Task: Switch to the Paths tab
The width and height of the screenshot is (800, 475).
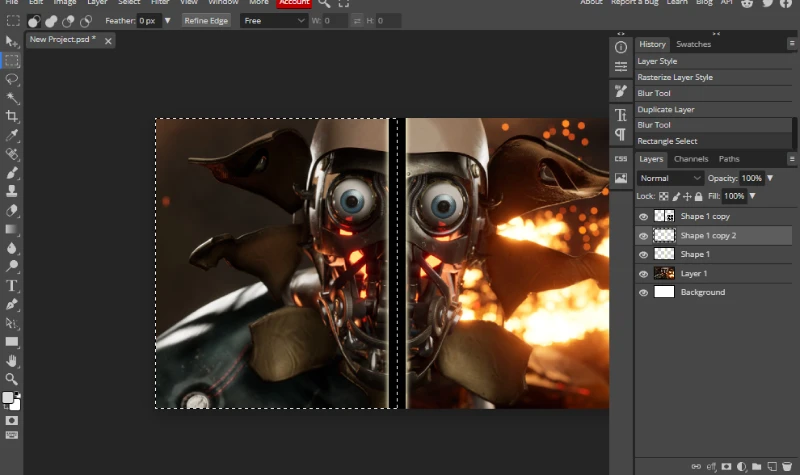Action: (729, 159)
